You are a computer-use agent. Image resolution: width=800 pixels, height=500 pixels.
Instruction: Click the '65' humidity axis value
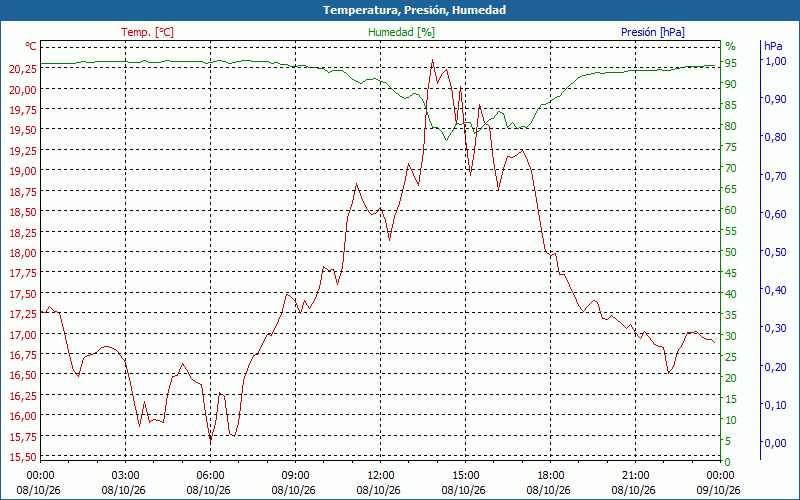(x=731, y=189)
